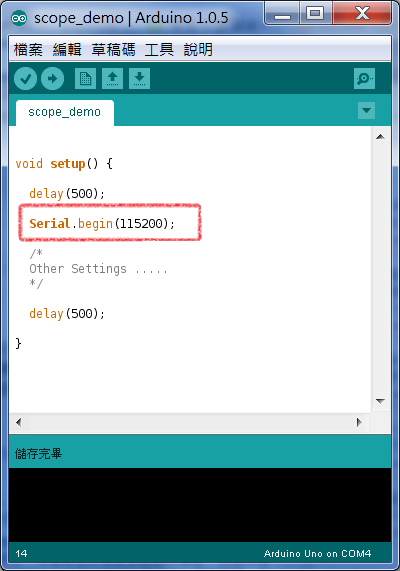Select the scope_demo tab
This screenshot has width=400, height=571.
click(65, 113)
